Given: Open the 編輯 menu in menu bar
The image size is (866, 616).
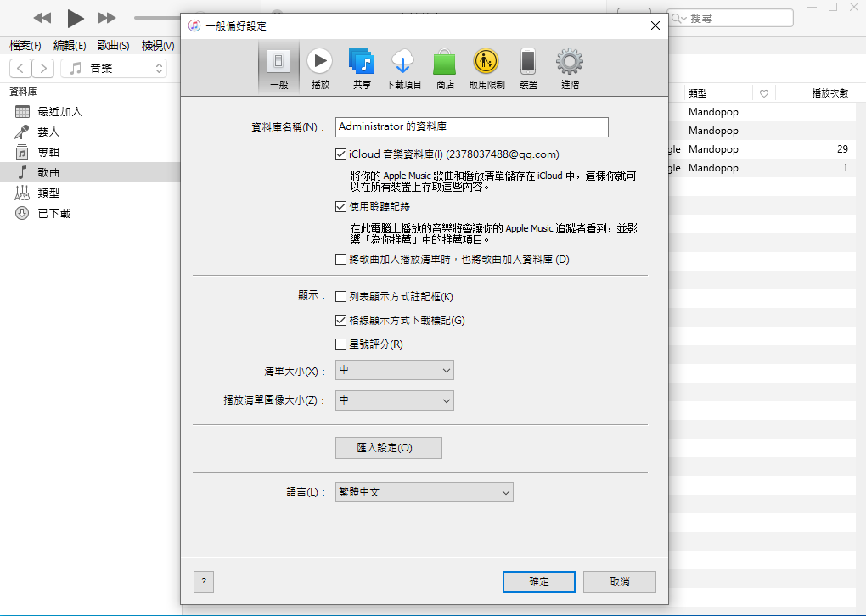Looking at the screenshot, I should 70,46.
